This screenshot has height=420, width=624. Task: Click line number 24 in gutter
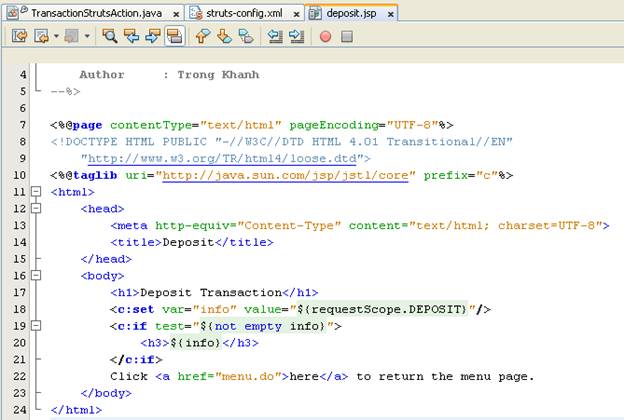[x=20, y=410]
